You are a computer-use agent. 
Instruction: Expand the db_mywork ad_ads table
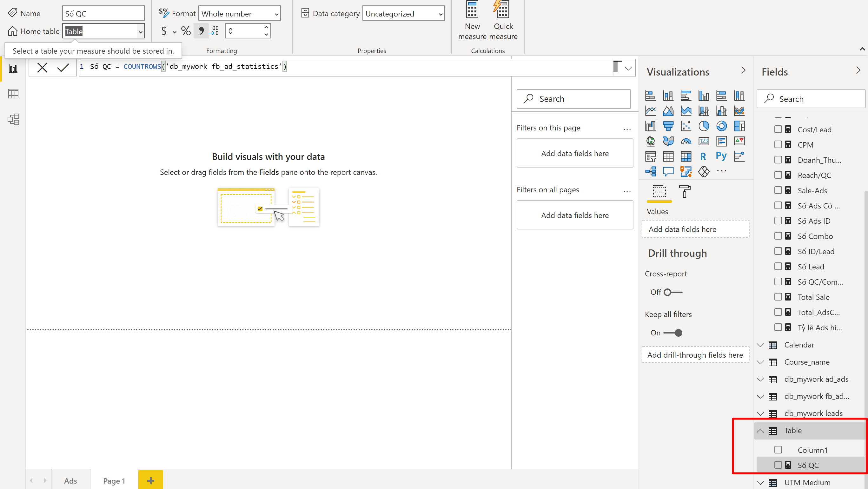tap(760, 379)
